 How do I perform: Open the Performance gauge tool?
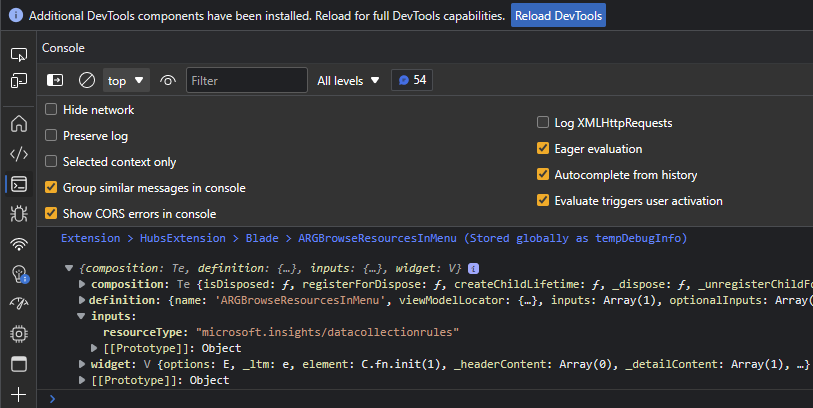pos(19,304)
